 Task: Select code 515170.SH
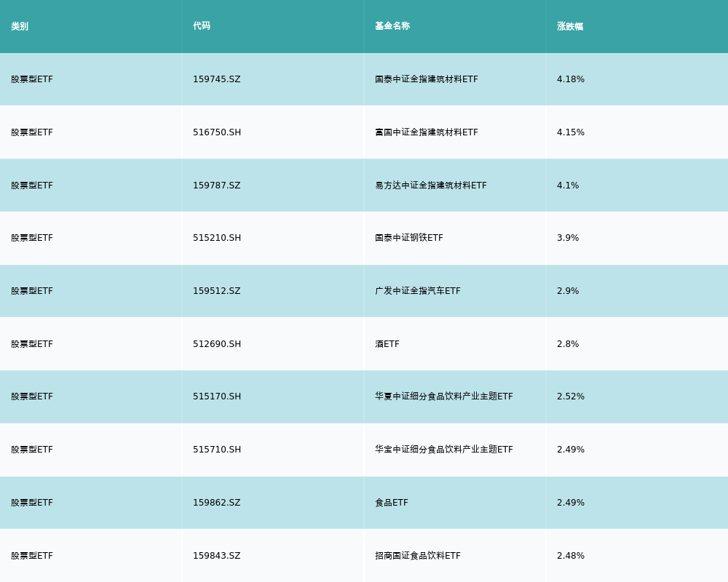pos(217,396)
